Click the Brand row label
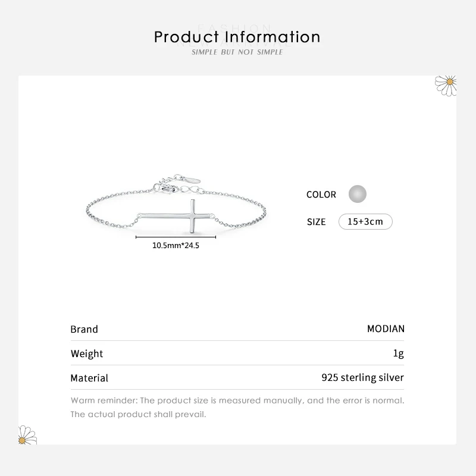The height and width of the screenshot is (476, 476). [84, 329]
